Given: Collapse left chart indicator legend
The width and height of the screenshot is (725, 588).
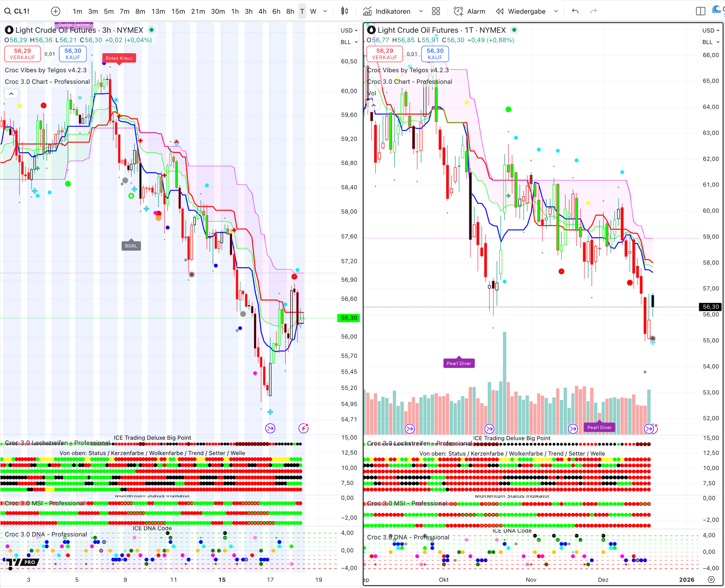Looking at the screenshot, I should 11,94.
